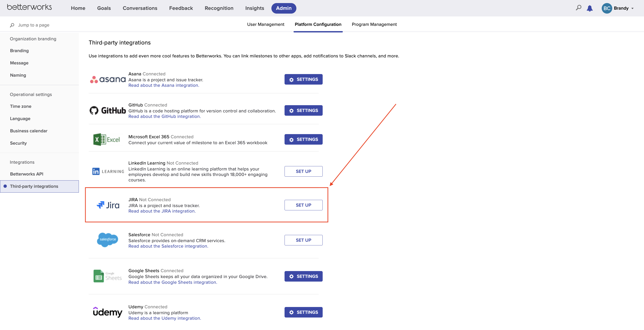This screenshot has width=644, height=330.
Task: Click Set Up for LinkedIn Learning
Action: pyautogui.click(x=304, y=171)
